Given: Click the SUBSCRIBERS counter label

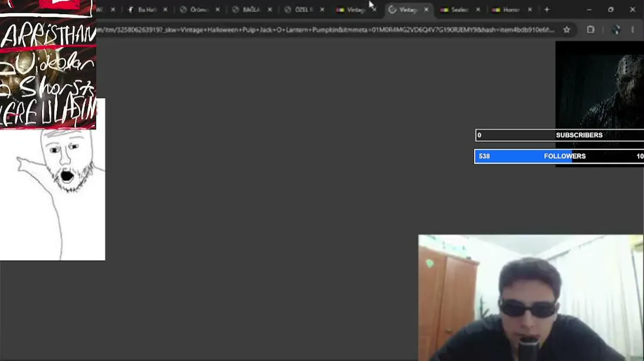Looking at the screenshot, I should click(x=579, y=135).
